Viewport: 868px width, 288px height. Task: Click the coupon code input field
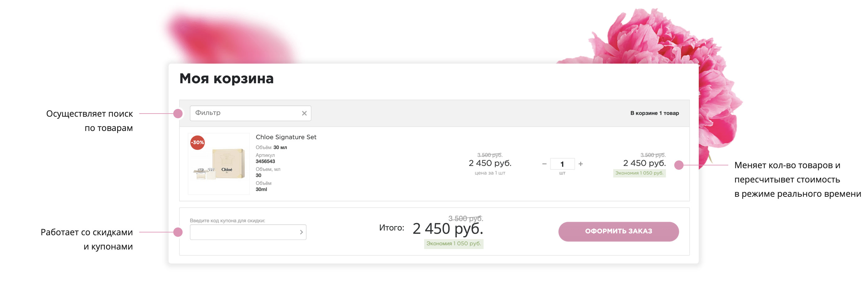coord(243,232)
